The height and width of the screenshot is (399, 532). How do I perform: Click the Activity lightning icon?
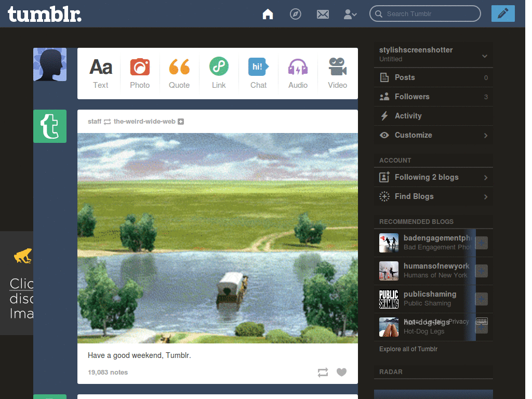point(384,116)
